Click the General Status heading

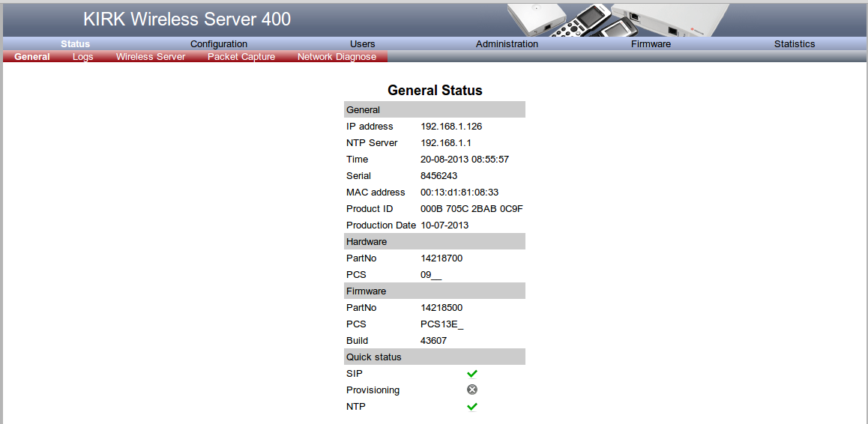coord(435,90)
